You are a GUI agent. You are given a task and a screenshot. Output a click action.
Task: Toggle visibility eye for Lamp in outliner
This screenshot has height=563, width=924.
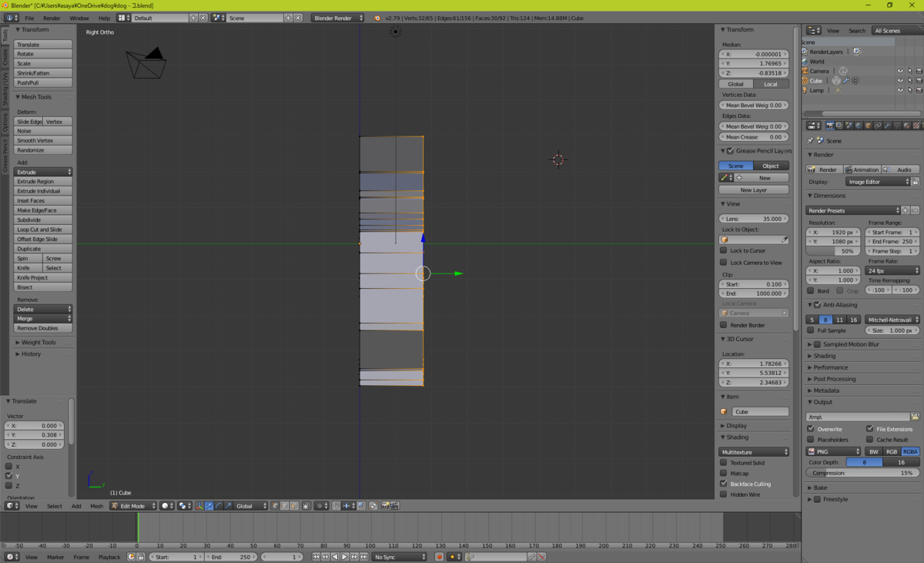point(900,90)
